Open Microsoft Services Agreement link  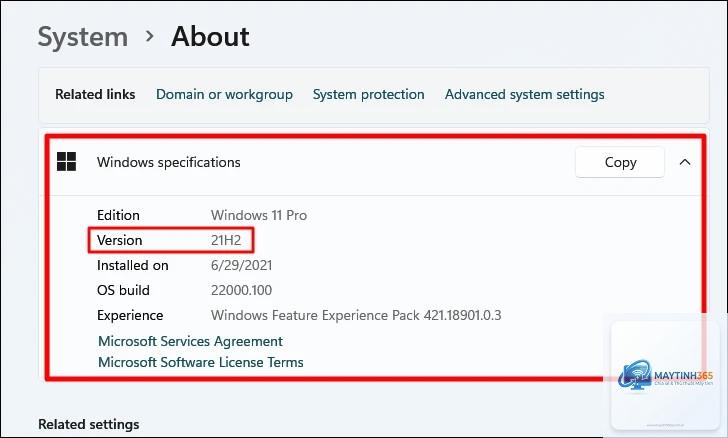(x=190, y=341)
